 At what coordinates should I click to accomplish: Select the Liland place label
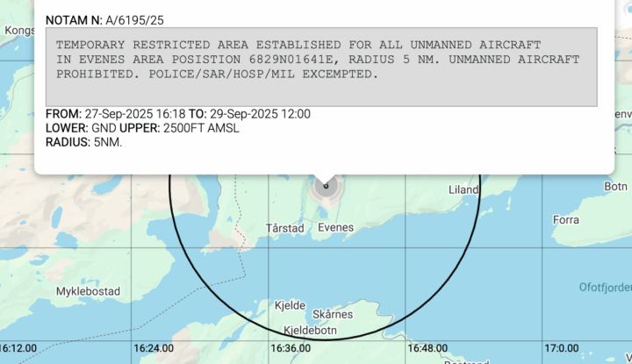463,189
